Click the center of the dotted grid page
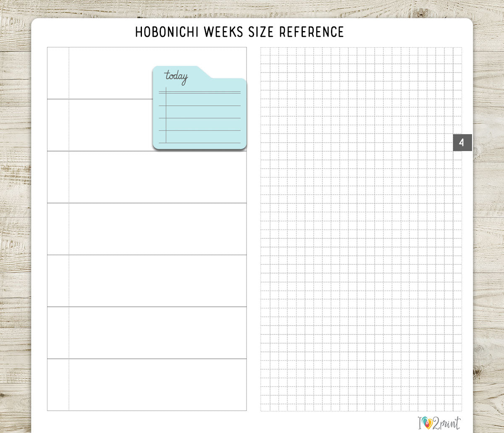 tap(361, 229)
